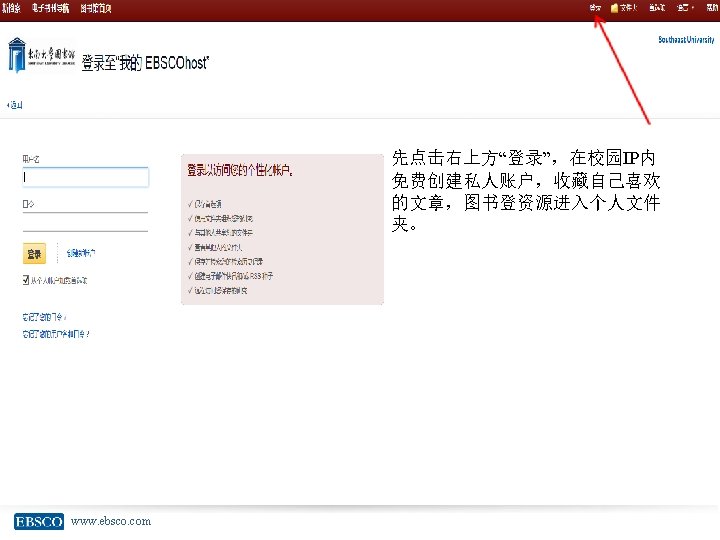Click the checklist item mentioning RSS

(x=231, y=276)
